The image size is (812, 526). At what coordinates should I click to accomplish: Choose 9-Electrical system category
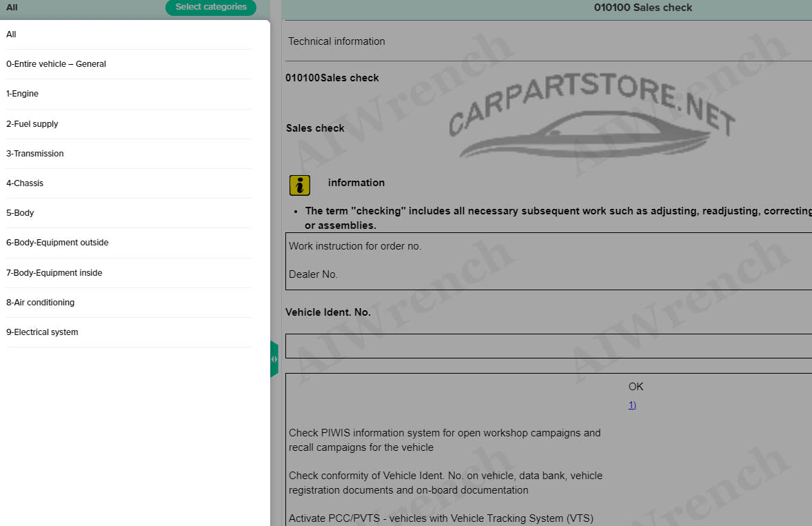42,332
